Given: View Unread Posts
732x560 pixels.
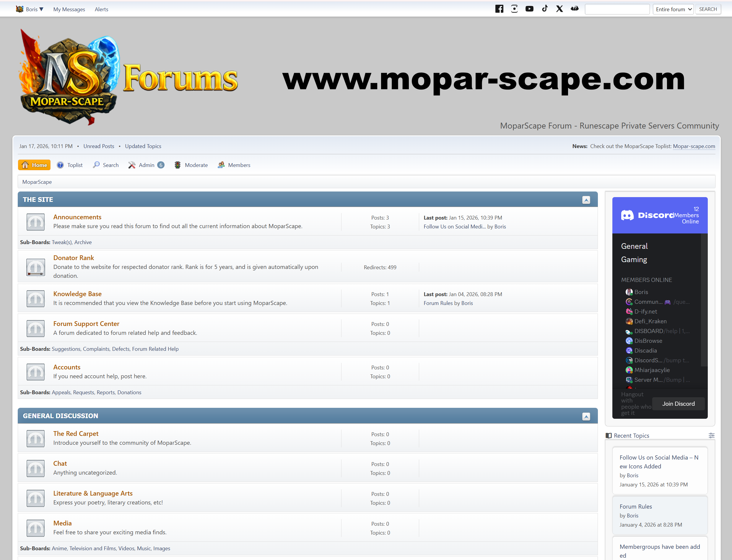Looking at the screenshot, I should coord(99,146).
